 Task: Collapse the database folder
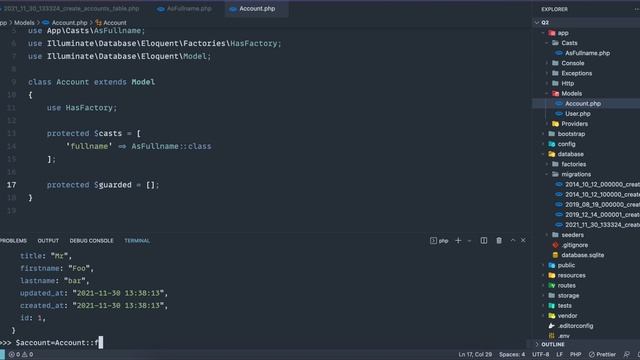point(571,154)
